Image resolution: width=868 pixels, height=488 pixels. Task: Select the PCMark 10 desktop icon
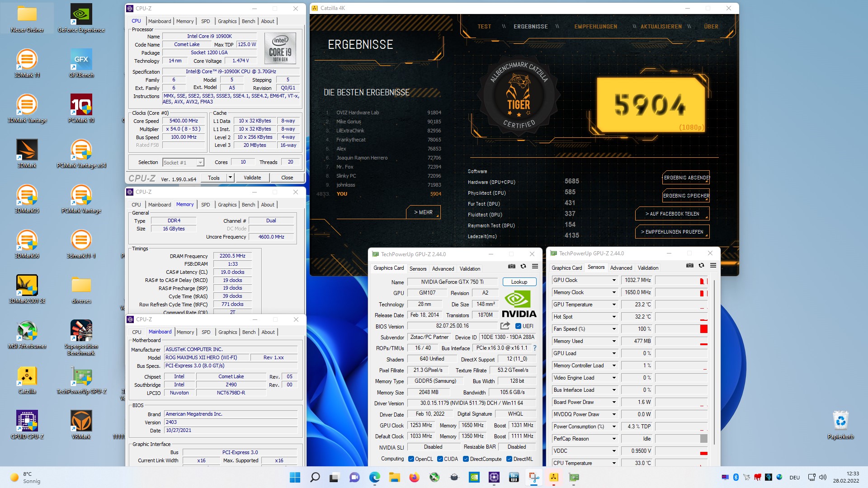coord(81,108)
